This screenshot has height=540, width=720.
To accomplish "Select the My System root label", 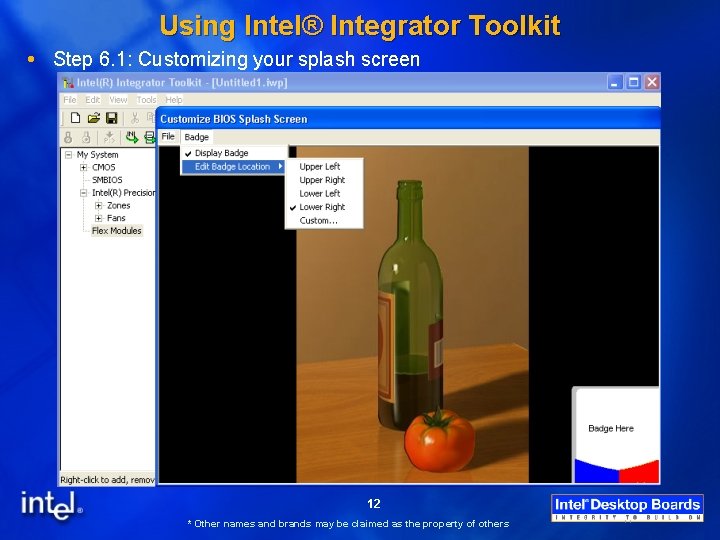I will [x=97, y=155].
